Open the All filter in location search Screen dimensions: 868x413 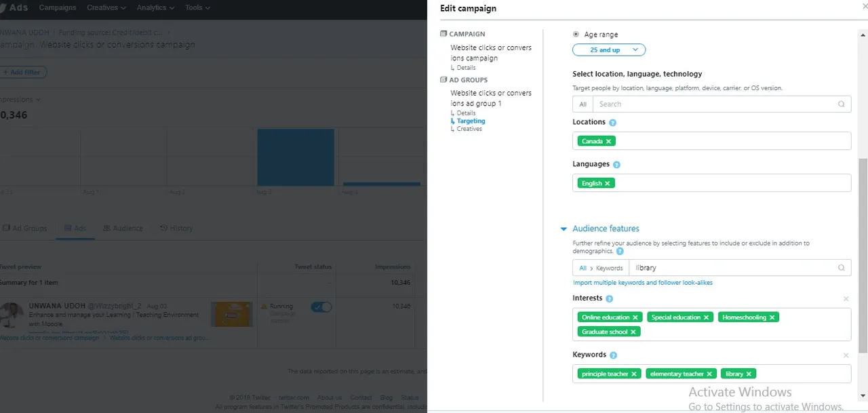[x=583, y=104]
